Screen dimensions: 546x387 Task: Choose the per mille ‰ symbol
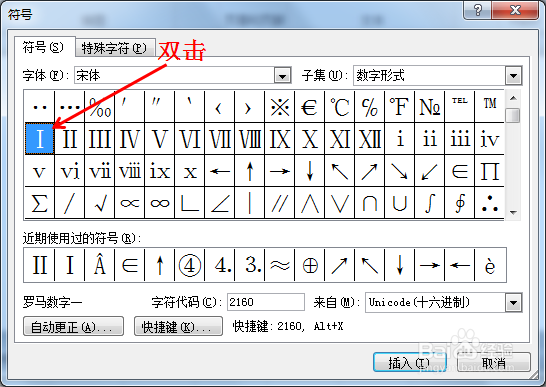pos(100,107)
